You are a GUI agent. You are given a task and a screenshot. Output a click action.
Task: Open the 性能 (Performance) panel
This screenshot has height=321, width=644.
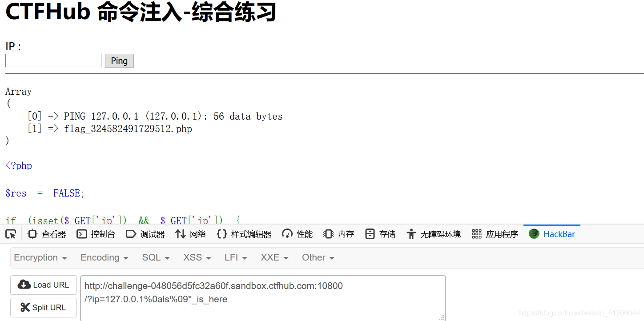point(297,233)
